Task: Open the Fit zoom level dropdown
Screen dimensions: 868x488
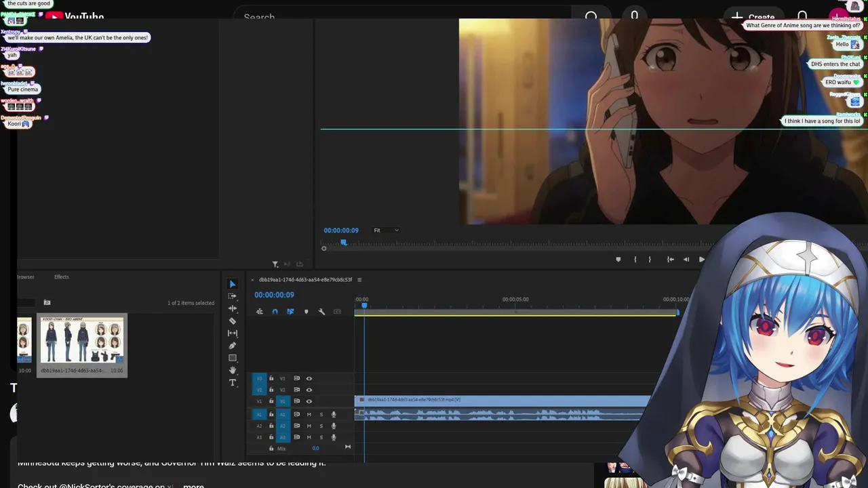Action: click(x=386, y=230)
